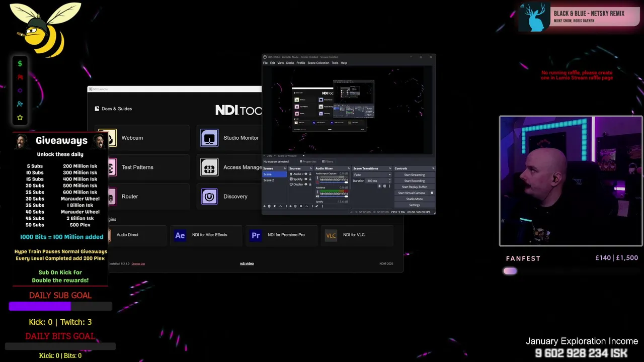Viewport: 644px width, 362px height.
Task: Open Audio Mixer toolbar three-dot menu
Action: click(323, 206)
